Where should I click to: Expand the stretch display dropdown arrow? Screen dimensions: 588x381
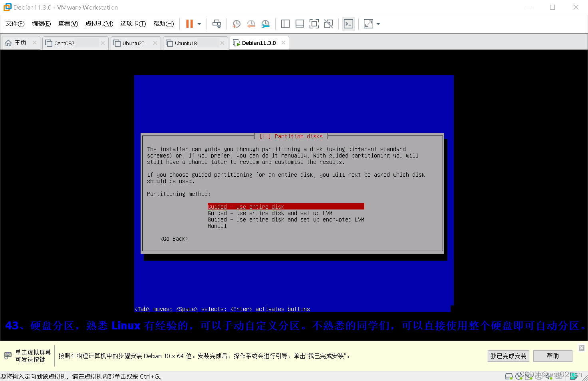point(378,24)
